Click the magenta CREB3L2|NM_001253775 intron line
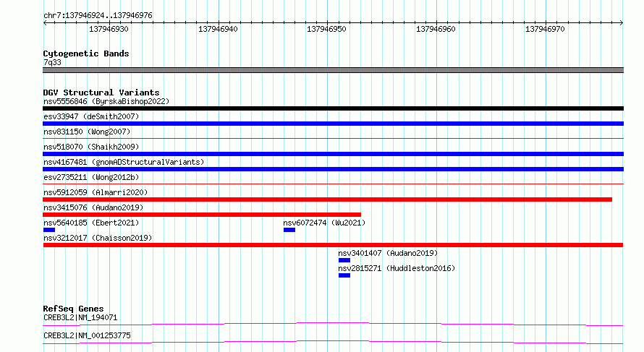 [333, 342]
